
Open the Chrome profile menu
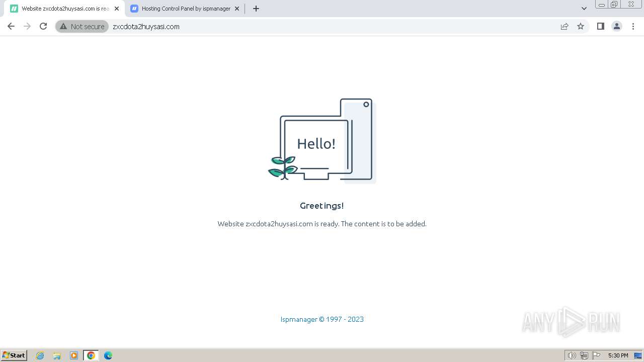(617, 26)
